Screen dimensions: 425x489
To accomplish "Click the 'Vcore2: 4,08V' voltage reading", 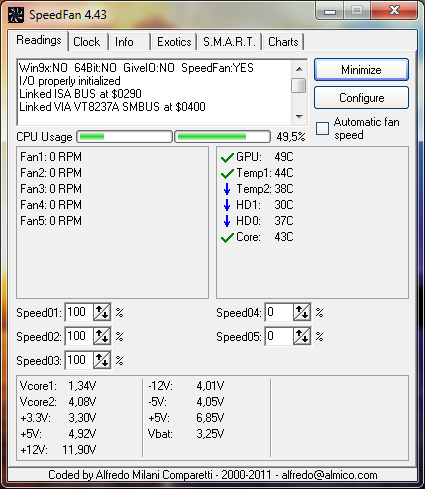I will 58,402.
